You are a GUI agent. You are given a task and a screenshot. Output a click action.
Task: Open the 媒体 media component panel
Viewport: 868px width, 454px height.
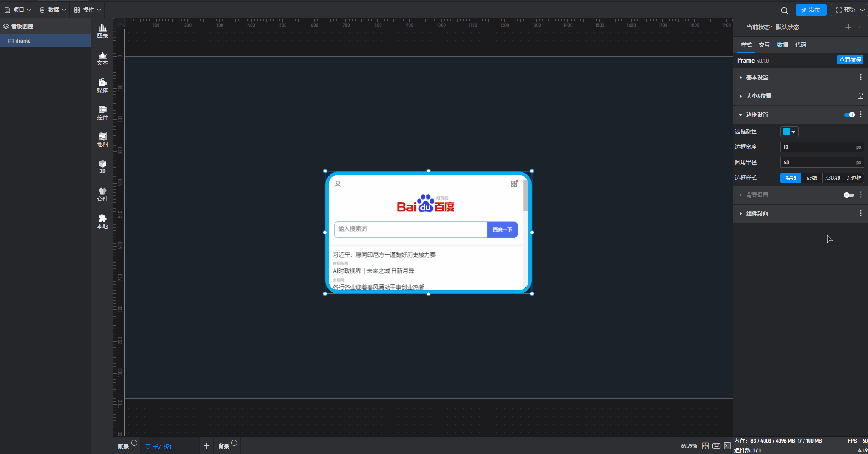tap(102, 85)
